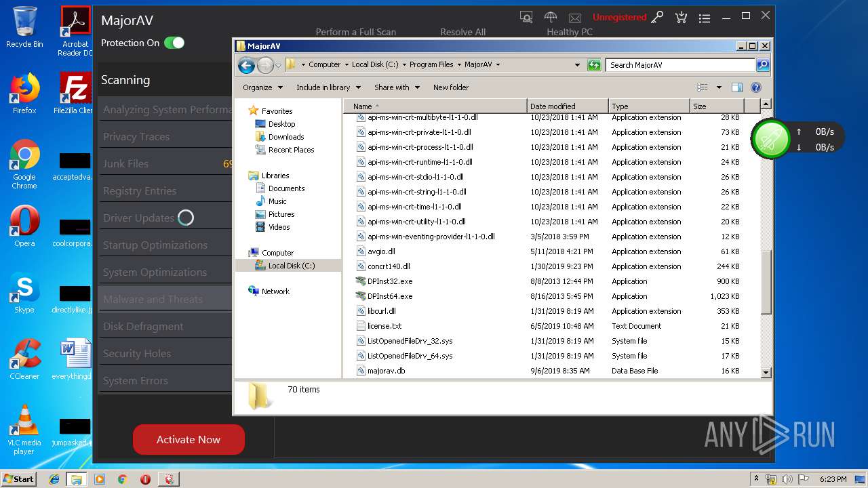The image size is (868, 488).
Task: Click the refresh button beside address bar
Action: pos(594,65)
